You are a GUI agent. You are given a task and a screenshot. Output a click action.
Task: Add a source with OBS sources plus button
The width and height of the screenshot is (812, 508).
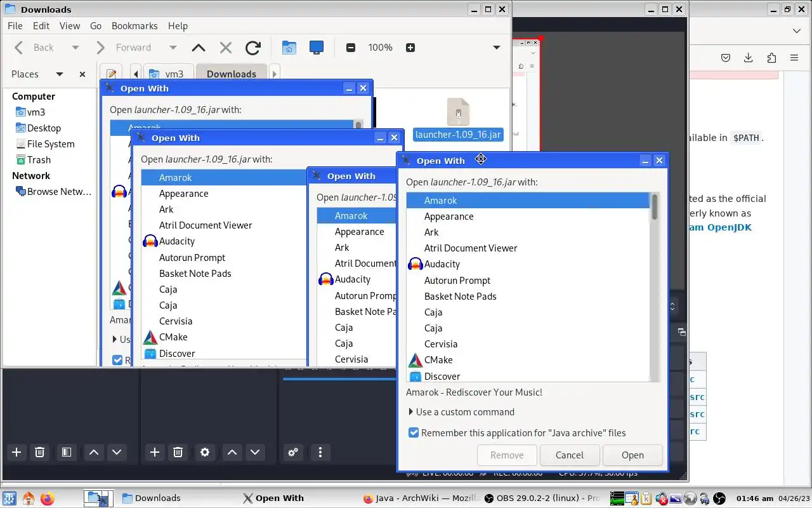(x=155, y=452)
